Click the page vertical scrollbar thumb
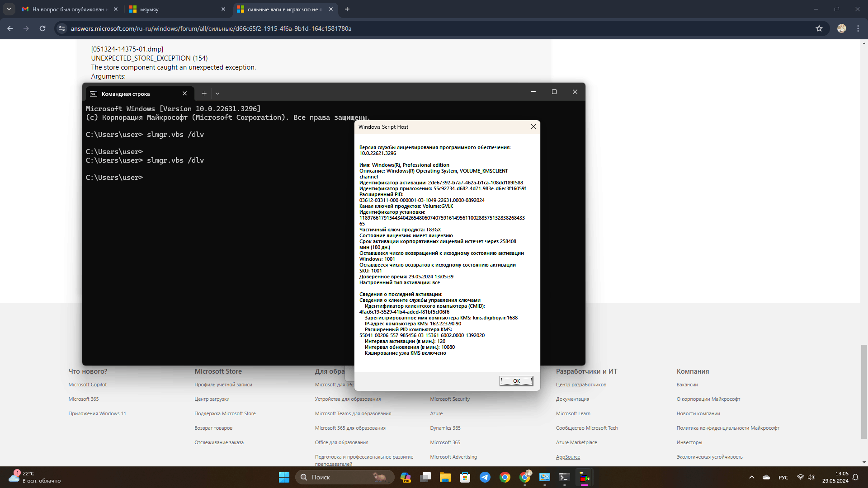Screen dimensions: 868x488 click(864, 391)
